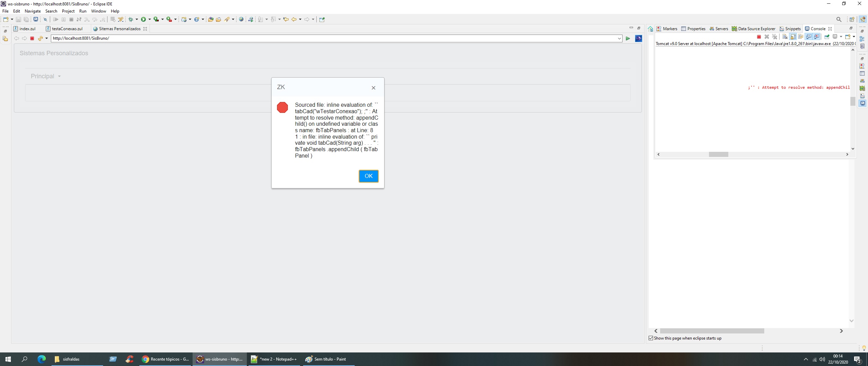Uncheck Show this page when eclipse starts up
Screen dimensions: 868x366
click(x=651, y=338)
